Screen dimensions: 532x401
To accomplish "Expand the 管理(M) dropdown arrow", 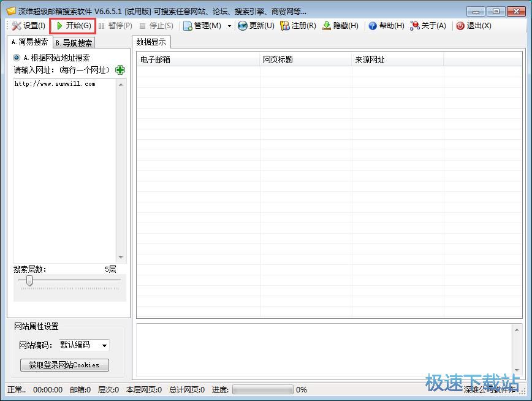I will click(x=229, y=26).
